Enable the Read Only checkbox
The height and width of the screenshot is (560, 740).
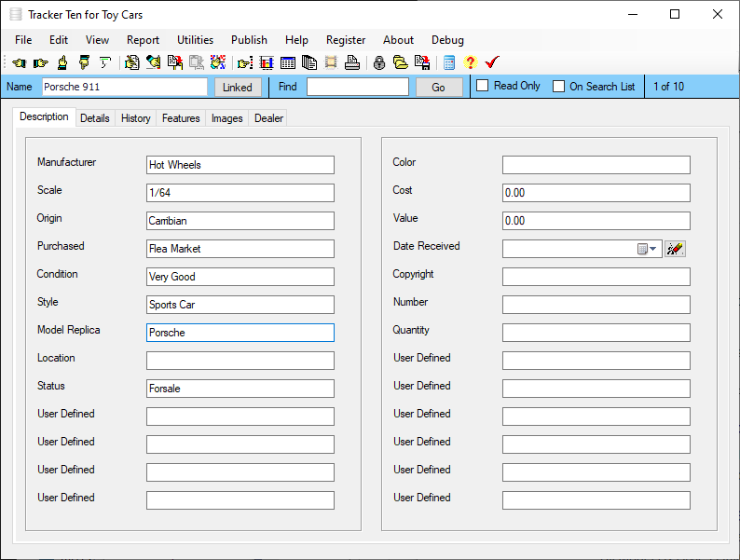pyautogui.click(x=483, y=87)
